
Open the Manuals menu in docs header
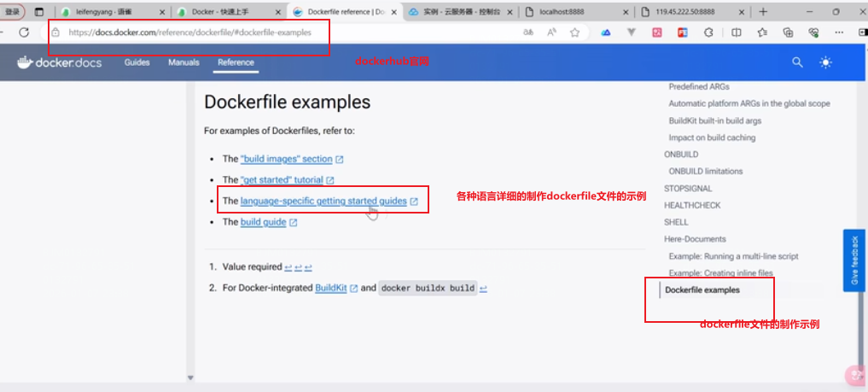tap(184, 62)
